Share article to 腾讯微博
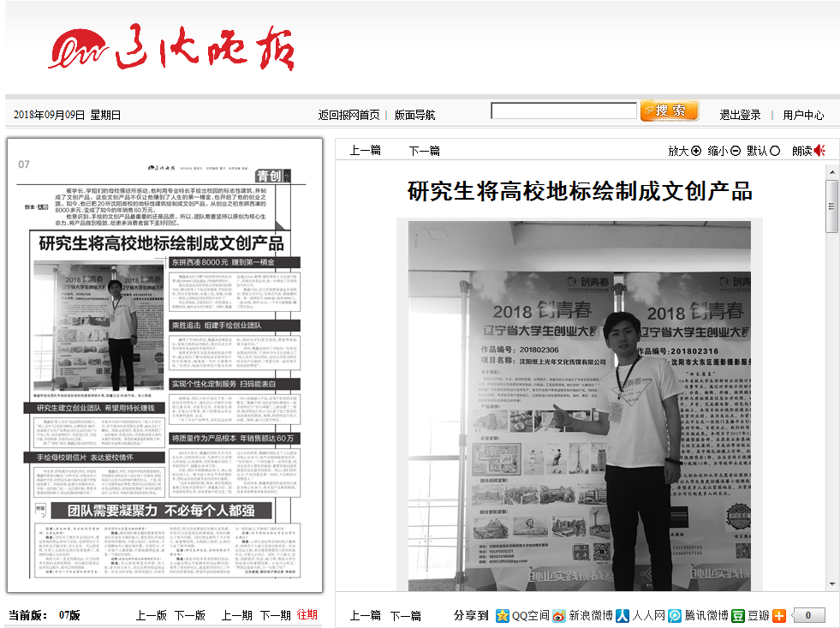This screenshot has height=628, width=840. (x=697, y=615)
